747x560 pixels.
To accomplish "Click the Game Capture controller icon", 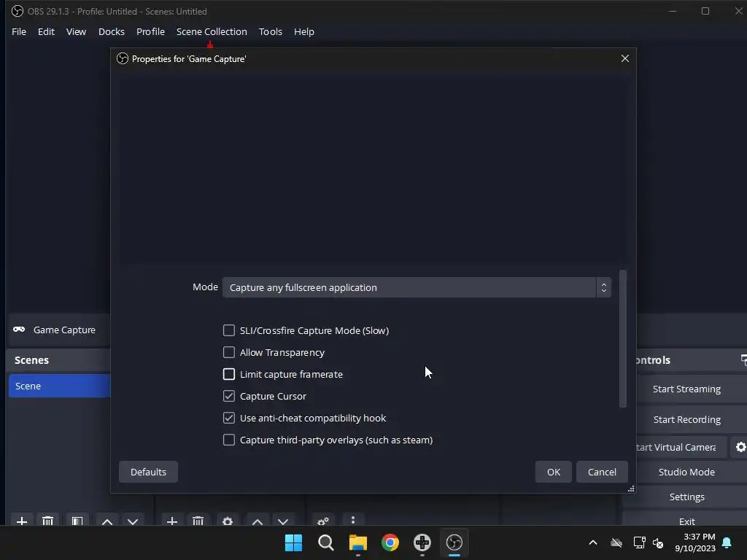I will click(19, 330).
